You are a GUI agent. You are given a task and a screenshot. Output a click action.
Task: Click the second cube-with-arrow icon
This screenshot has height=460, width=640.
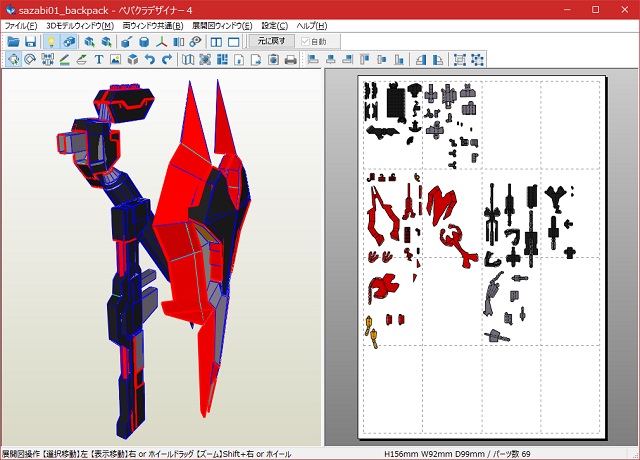pyautogui.click(x=106, y=42)
